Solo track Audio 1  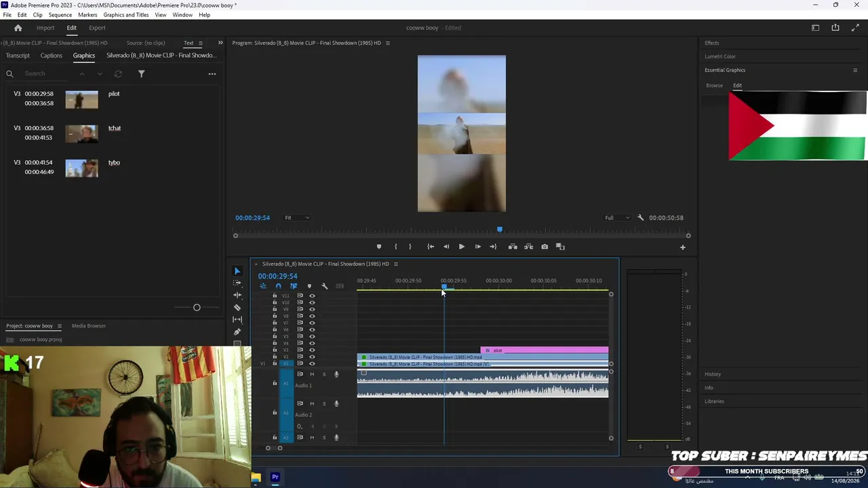click(324, 374)
